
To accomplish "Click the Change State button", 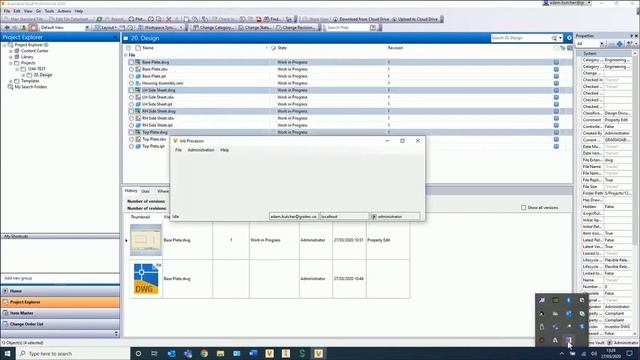I will pyautogui.click(x=255, y=27).
